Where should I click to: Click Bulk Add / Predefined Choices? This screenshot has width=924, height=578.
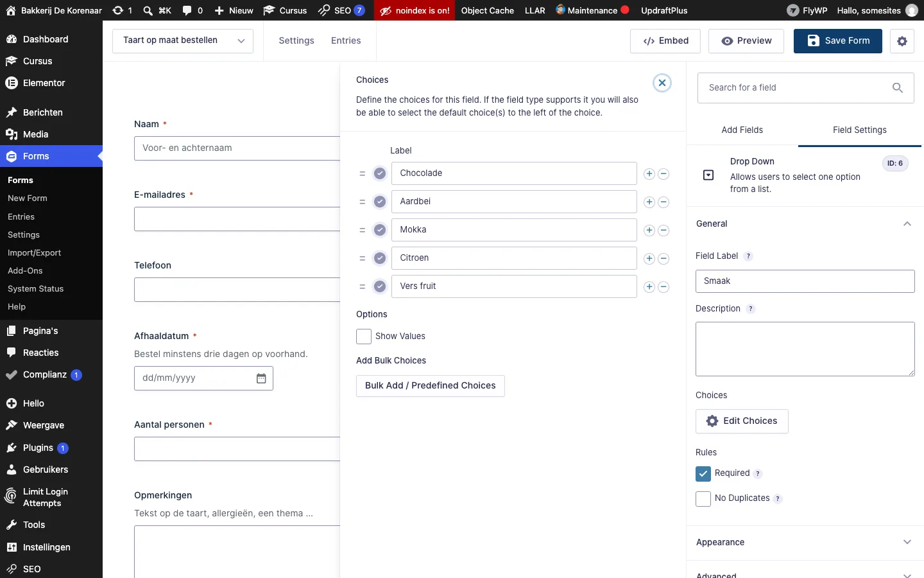pos(431,386)
